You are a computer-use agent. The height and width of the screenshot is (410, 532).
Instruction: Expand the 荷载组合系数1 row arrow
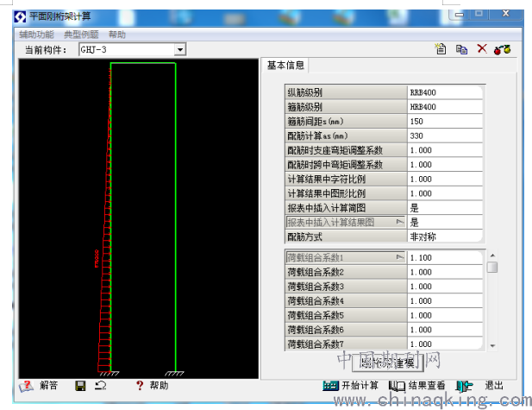click(x=399, y=257)
